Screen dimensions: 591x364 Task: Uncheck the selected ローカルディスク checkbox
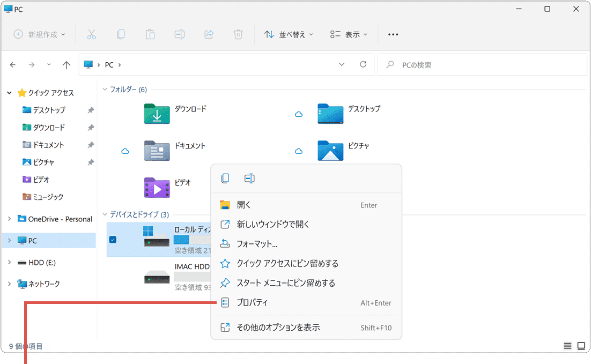112,240
